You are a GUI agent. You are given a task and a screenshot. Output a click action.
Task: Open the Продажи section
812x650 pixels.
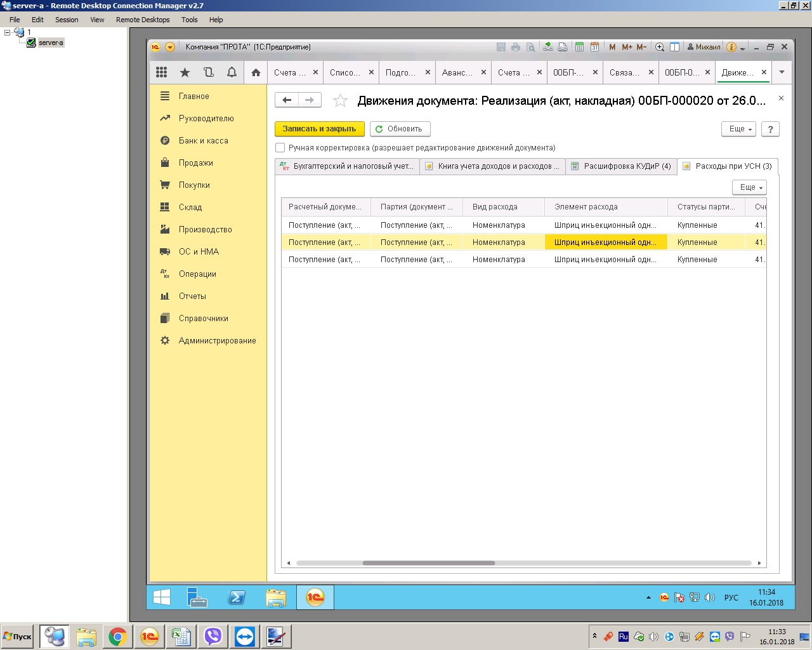[x=196, y=162]
